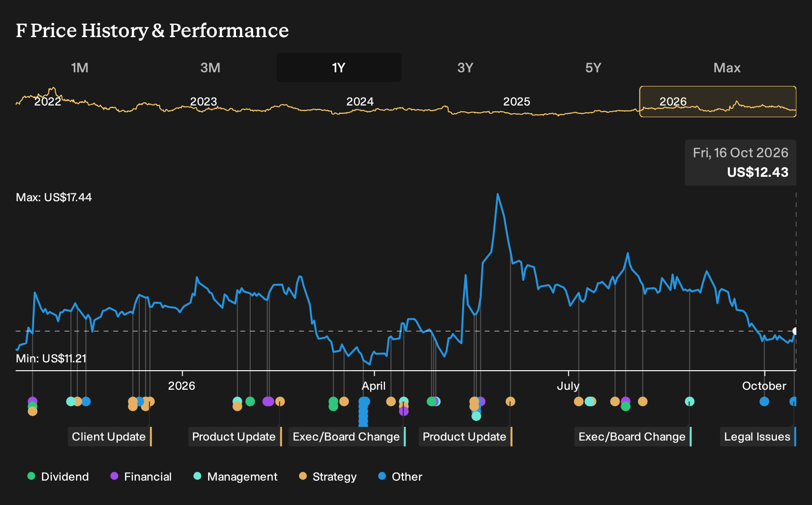The width and height of the screenshot is (812, 505).
Task: Click the highlighted 2026 range selector window
Action: click(718, 102)
